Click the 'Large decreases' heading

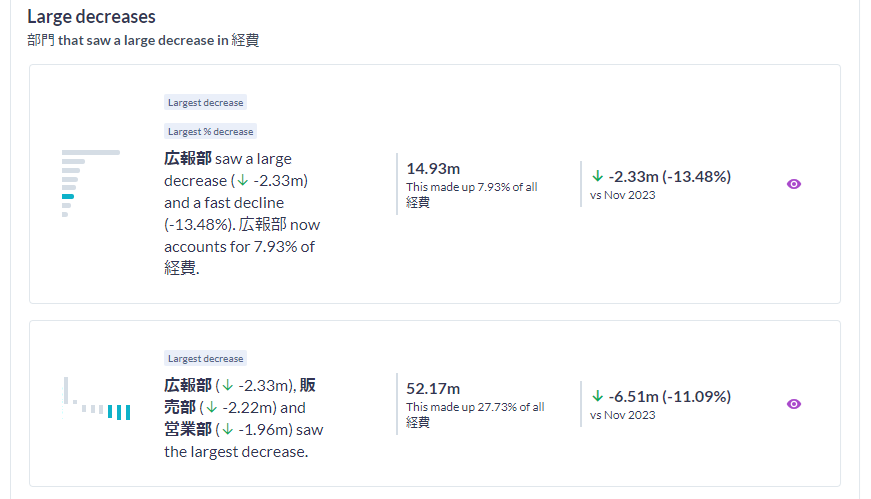(91, 17)
